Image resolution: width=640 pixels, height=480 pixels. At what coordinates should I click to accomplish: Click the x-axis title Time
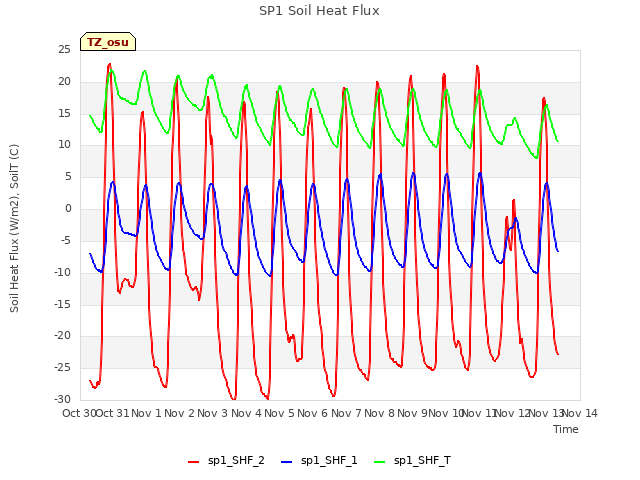566,429
